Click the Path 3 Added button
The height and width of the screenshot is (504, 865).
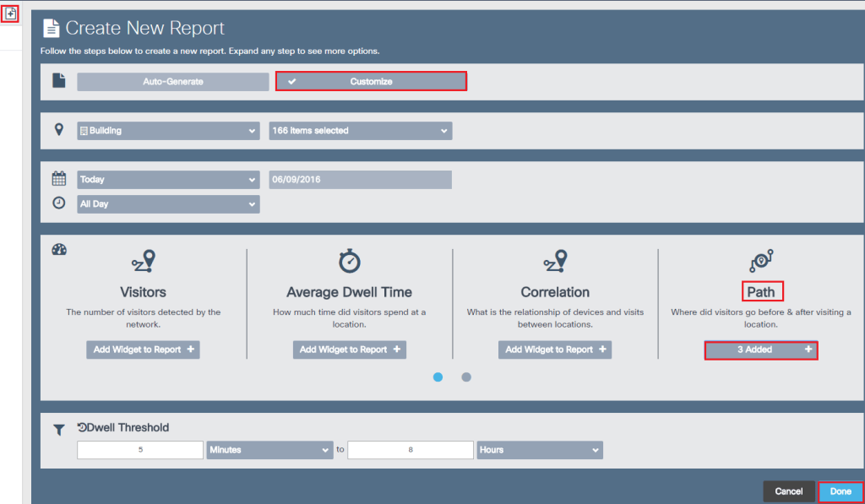[x=761, y=350]
